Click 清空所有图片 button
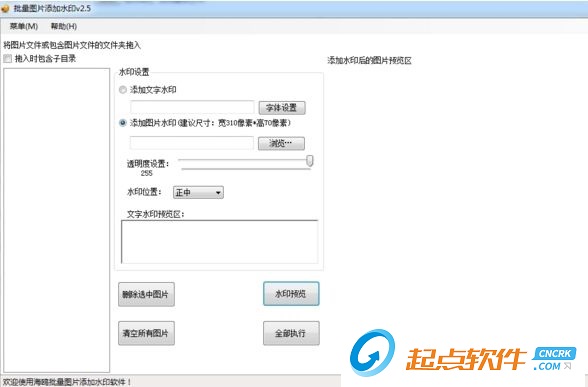The width and height of the screenshot is (588, 387). (146, 333)
